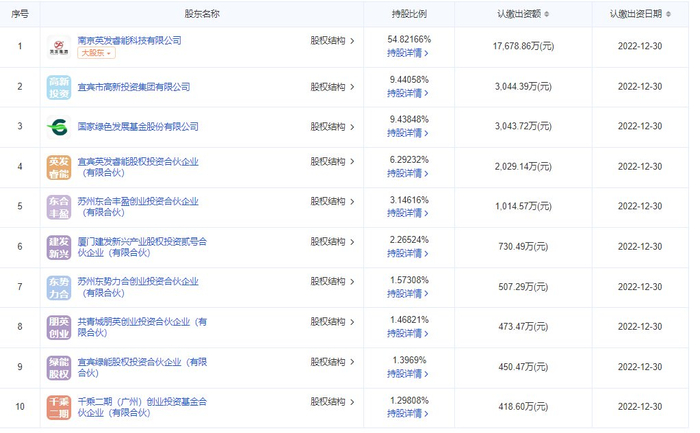The image size is (700, 433).
Task: View 持股详情 under 9.43848%
Action: tap(408, 133)
